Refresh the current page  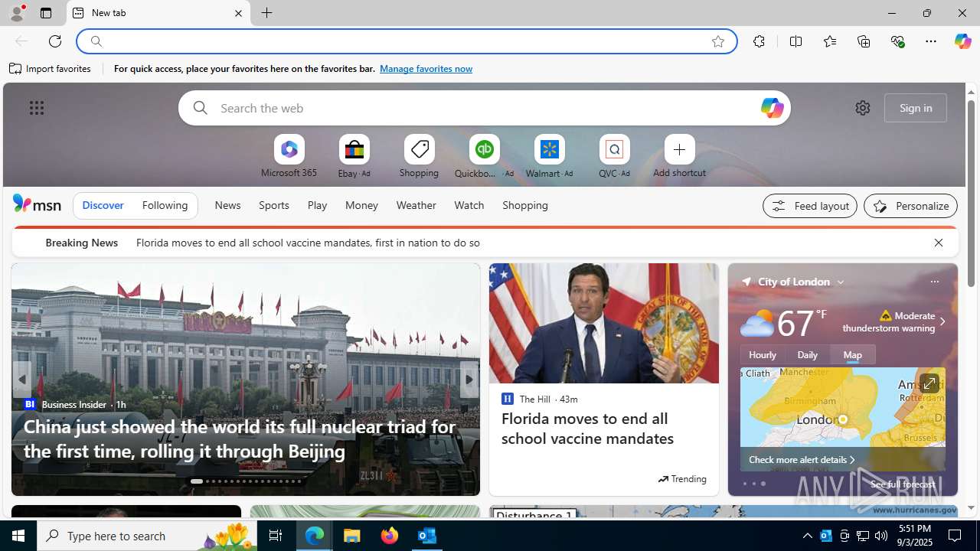55,41
